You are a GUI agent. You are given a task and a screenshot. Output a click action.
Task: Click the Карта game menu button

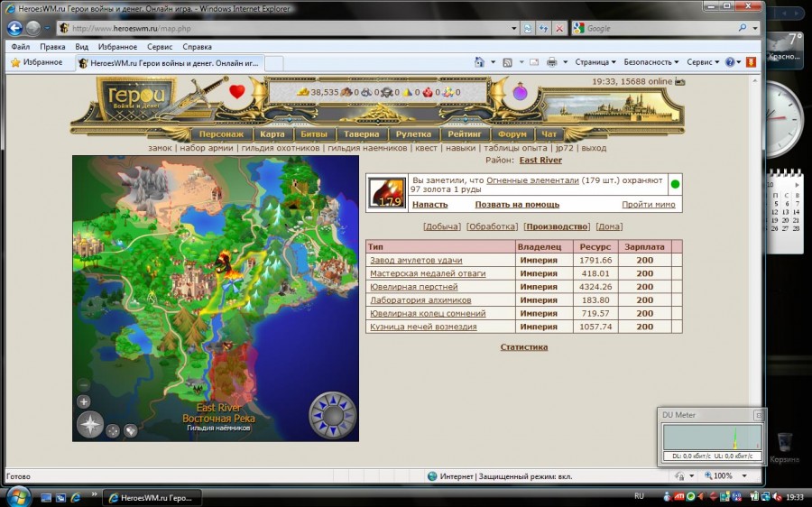pyautogui.click(x=272, y=134)
